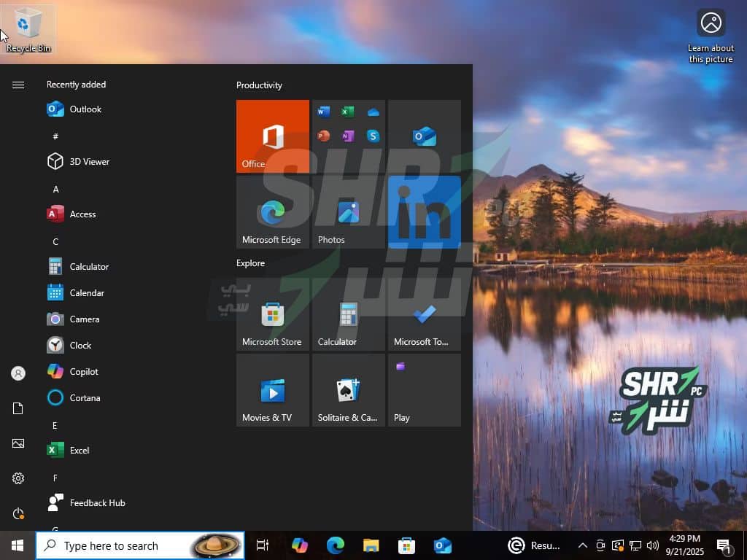Open Settings gear in Start sidebar
747x560 pixels.
click(x=18, y=478)
